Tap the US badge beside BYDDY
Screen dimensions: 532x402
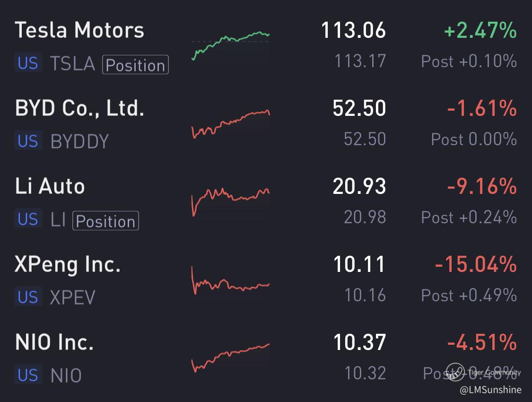point(28,141)
